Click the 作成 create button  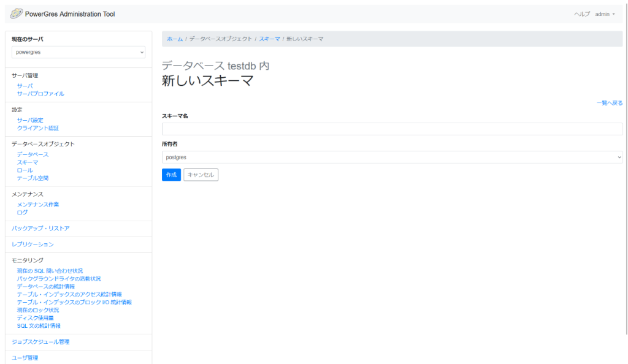click(x=171, y=175)
